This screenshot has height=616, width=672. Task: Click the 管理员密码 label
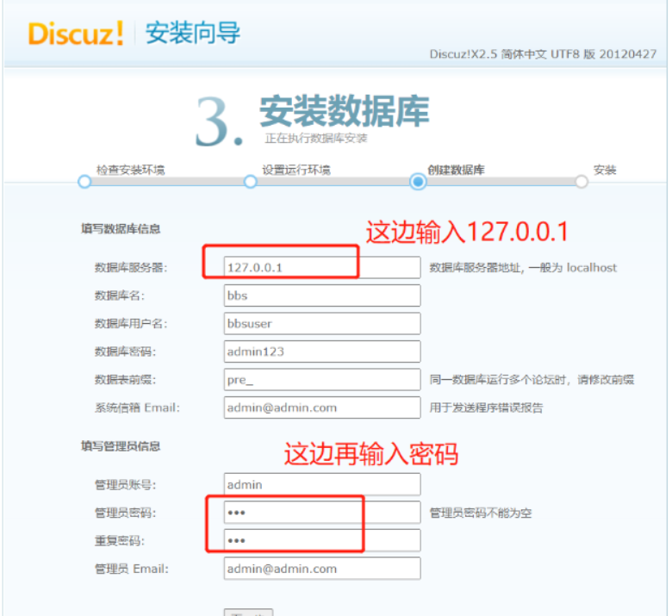[x=125, y=513]
